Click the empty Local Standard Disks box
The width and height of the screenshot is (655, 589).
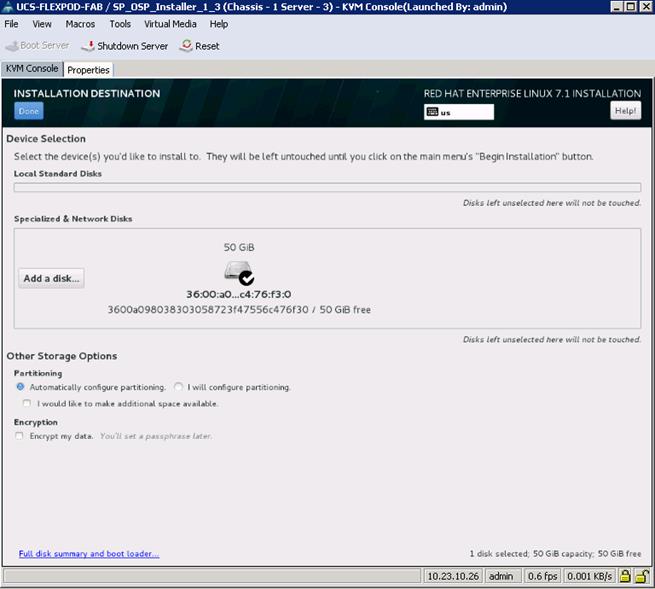click(328, 187)
